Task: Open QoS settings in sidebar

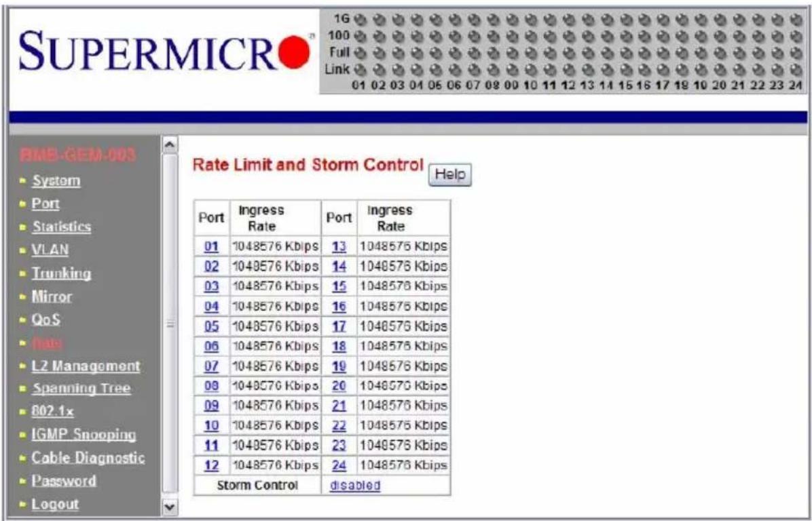Action: (x=46, y=320)
